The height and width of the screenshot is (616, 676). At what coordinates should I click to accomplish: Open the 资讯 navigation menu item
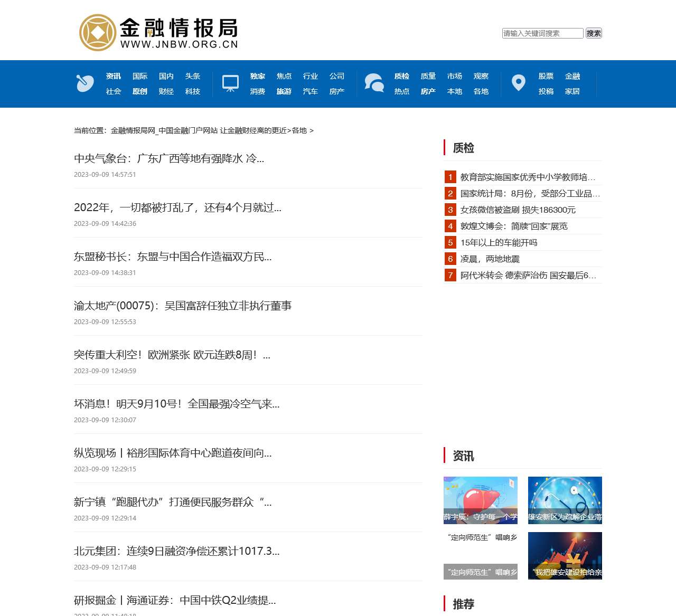coord(114,76)
